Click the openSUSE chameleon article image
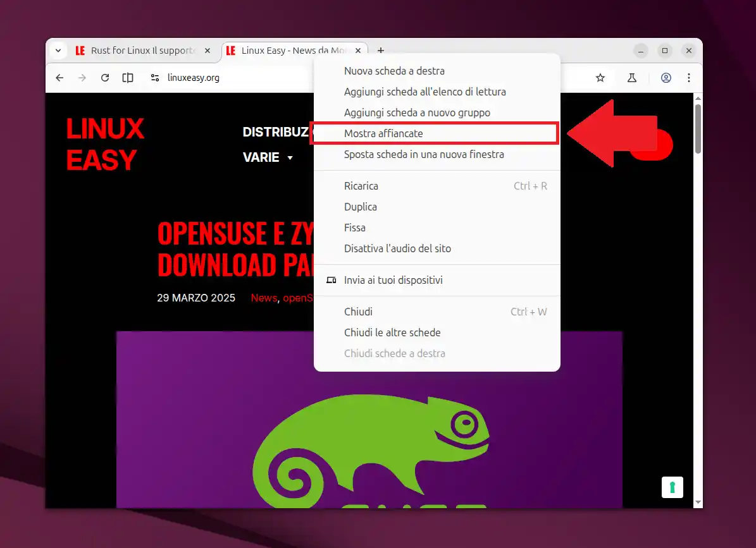 369,420
